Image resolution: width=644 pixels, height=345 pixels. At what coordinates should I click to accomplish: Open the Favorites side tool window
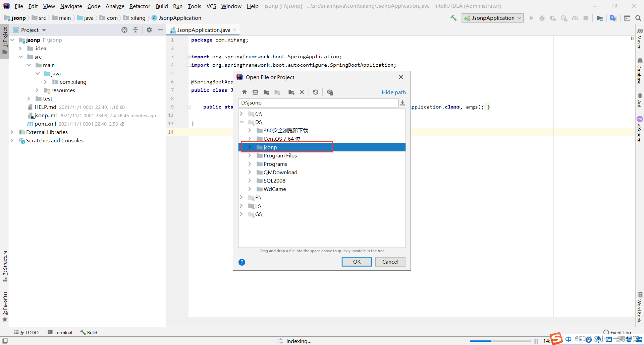tap(5, 306)
